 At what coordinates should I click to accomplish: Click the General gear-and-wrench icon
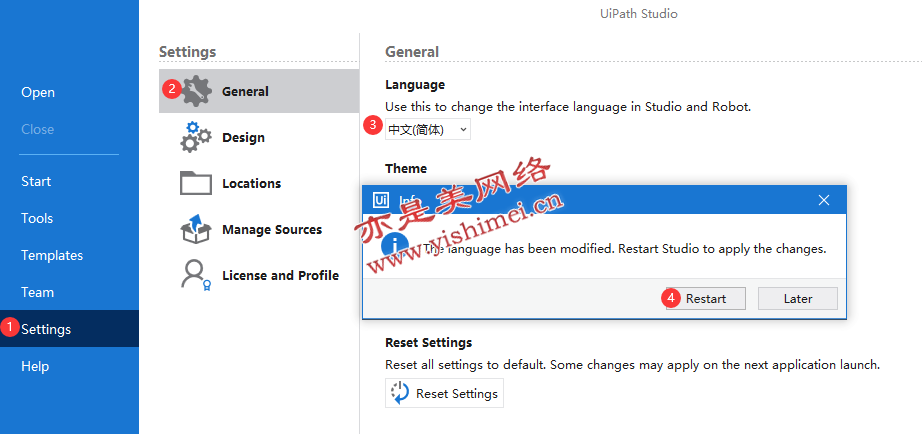(x=196, y=91)
